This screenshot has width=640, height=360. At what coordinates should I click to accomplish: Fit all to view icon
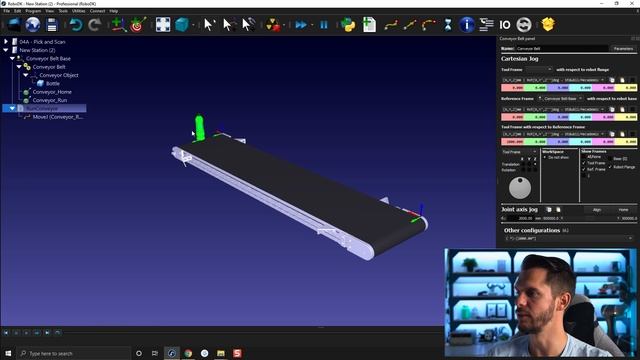point(162,25)
